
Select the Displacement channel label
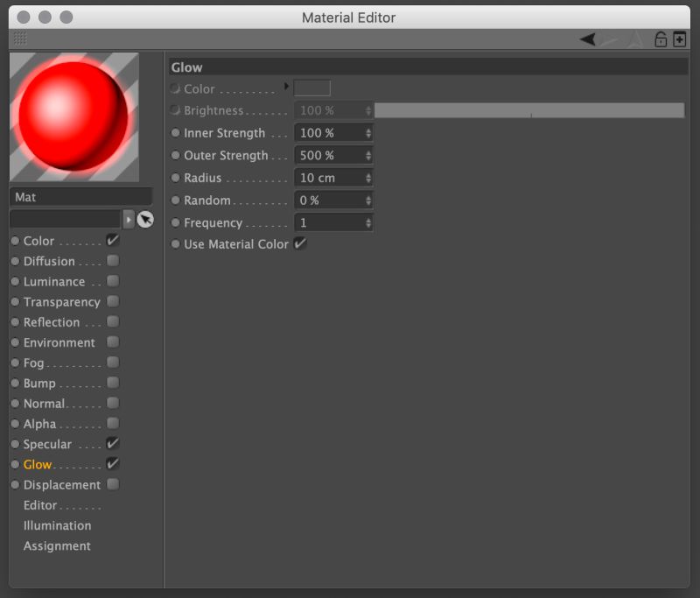61,485
